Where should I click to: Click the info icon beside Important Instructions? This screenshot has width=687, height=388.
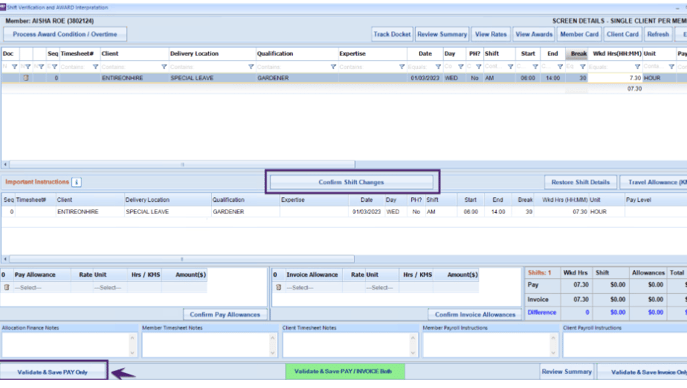pos(76,182)
